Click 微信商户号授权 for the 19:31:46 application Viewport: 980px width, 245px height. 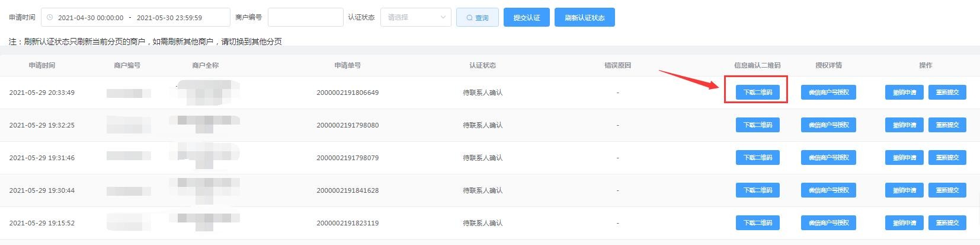(x=828, y=158)
